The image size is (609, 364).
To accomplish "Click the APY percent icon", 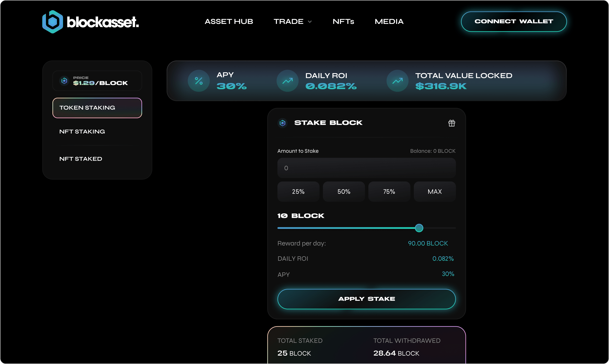I will click(199, 81).
